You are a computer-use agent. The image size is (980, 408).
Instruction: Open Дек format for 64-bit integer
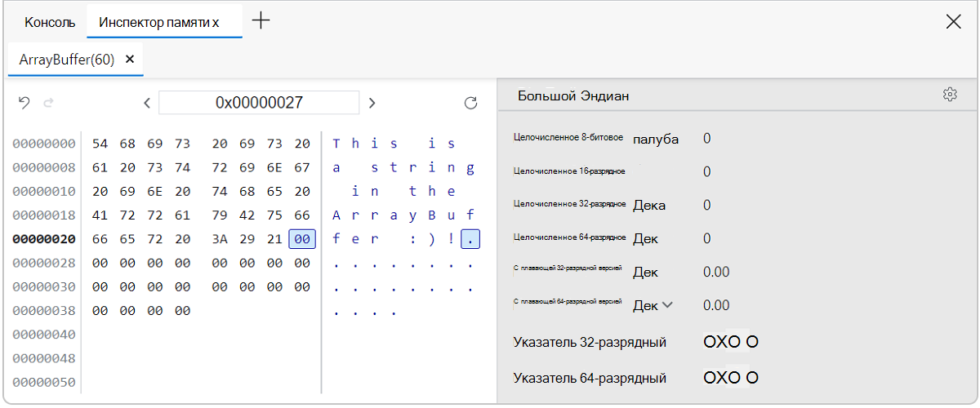645,238
